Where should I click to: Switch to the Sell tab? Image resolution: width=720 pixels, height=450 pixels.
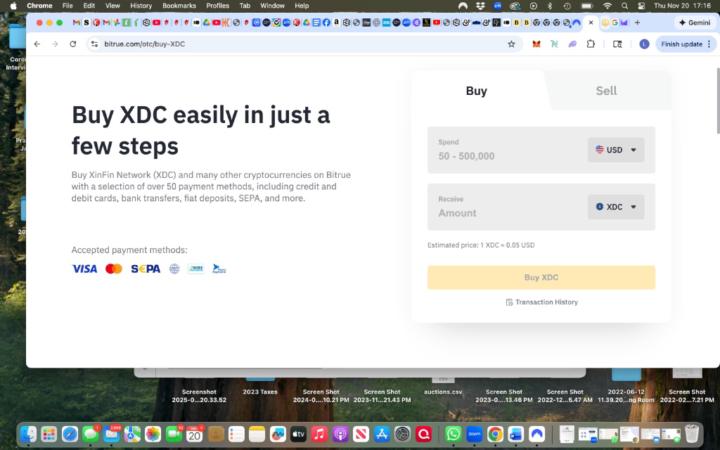point(606,90)
